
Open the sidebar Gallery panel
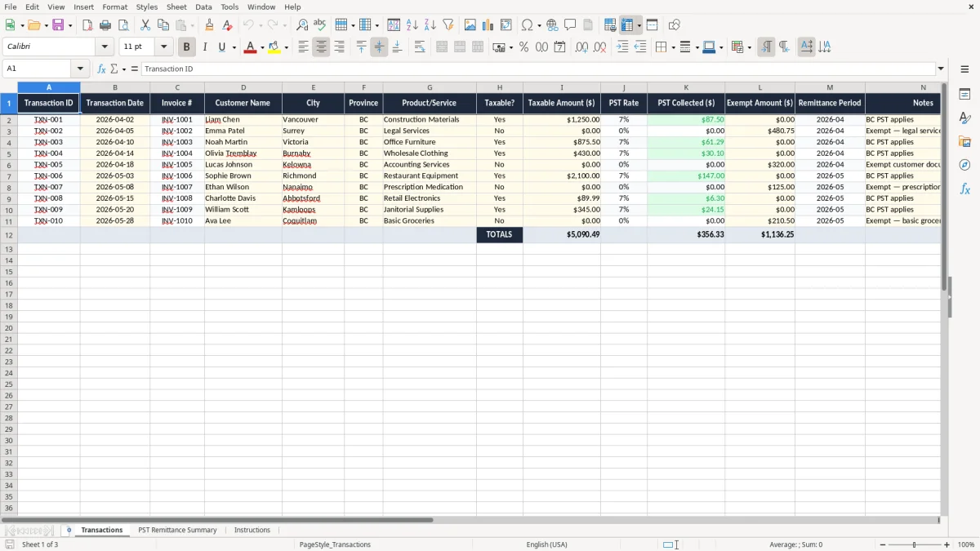coord(964,141)
